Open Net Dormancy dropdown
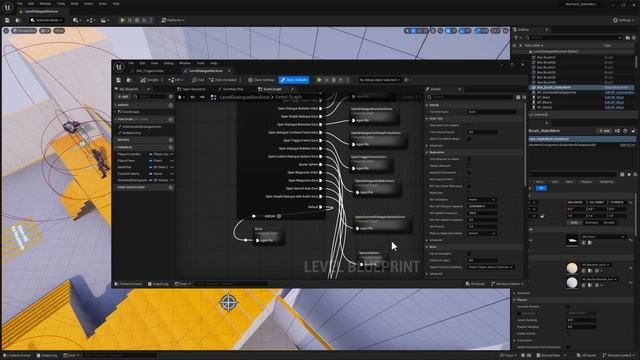 coord(482,200)
